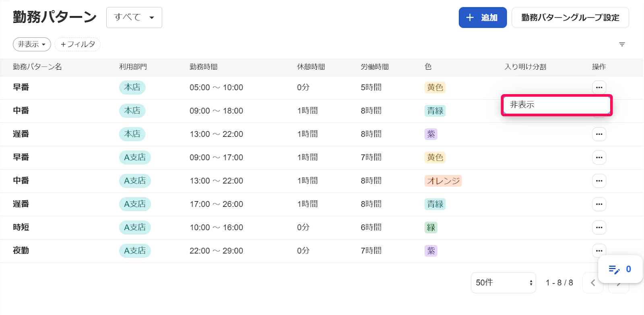Screen dimensions: 644x315
Task: Click the 09:00 ～ 17:00 time cell
Action: 216,157
